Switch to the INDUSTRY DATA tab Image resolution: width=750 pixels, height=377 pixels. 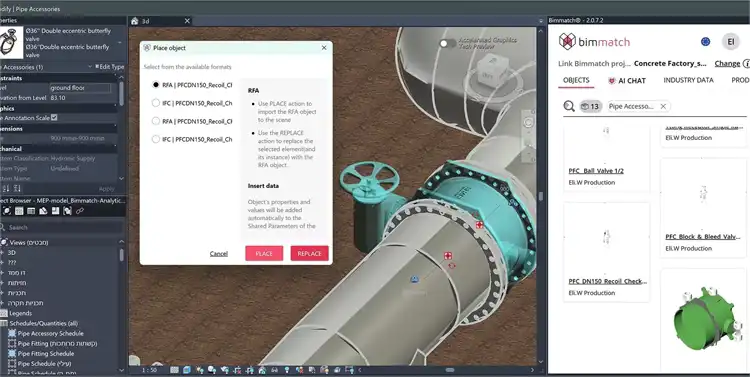click(688, 80)
